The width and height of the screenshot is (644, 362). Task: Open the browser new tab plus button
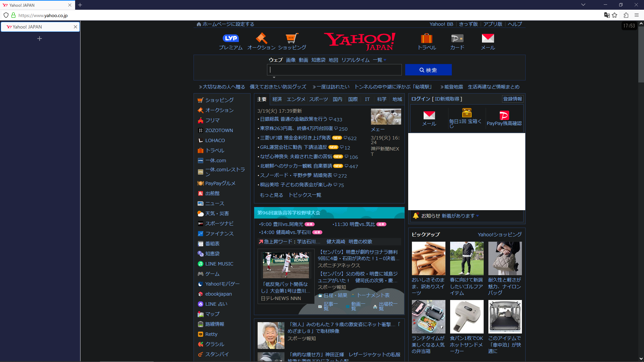[80, 5]
